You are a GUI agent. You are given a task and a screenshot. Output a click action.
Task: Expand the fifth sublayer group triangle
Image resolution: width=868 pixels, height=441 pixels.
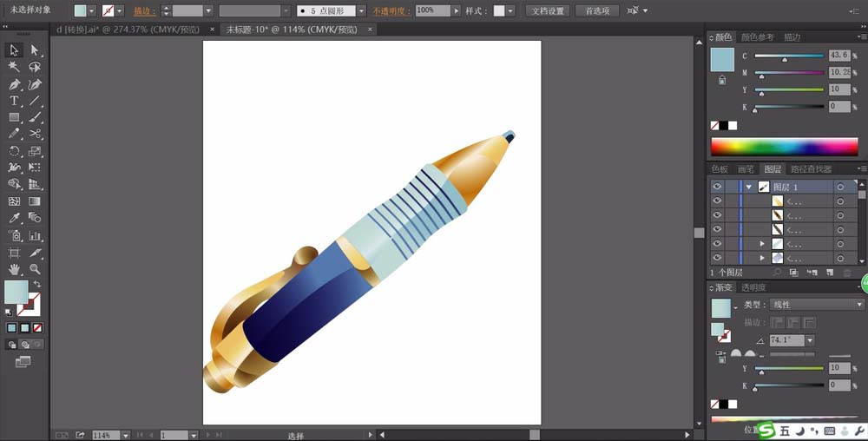tap(762, 258)
